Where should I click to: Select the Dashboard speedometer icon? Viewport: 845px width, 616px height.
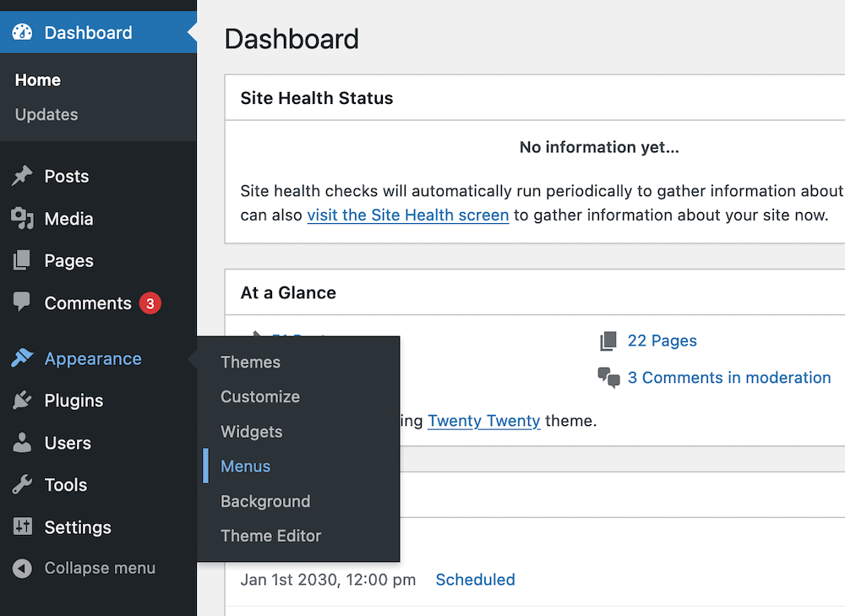[20, 33]
